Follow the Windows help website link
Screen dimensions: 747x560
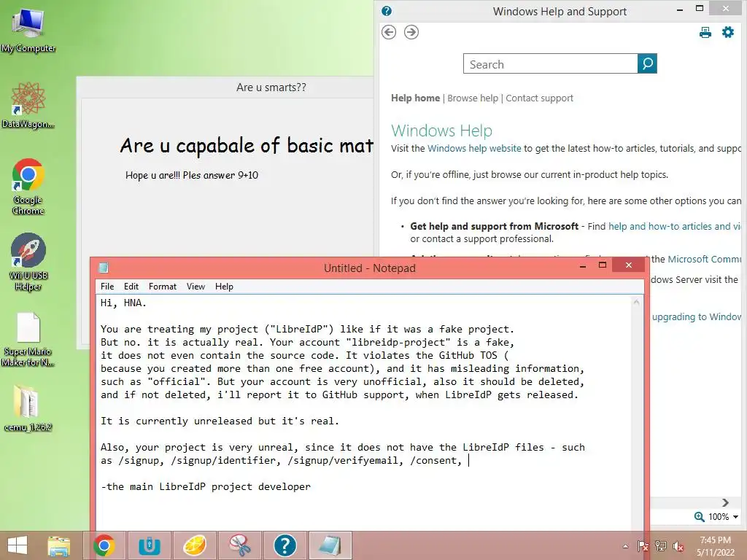474,149
